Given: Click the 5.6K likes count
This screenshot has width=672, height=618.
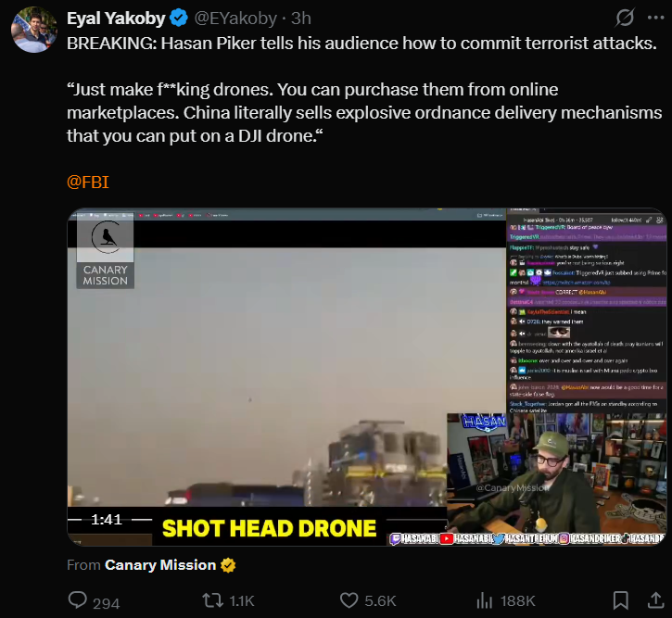Looking at the screenshot, I should (x=380, y=601).
